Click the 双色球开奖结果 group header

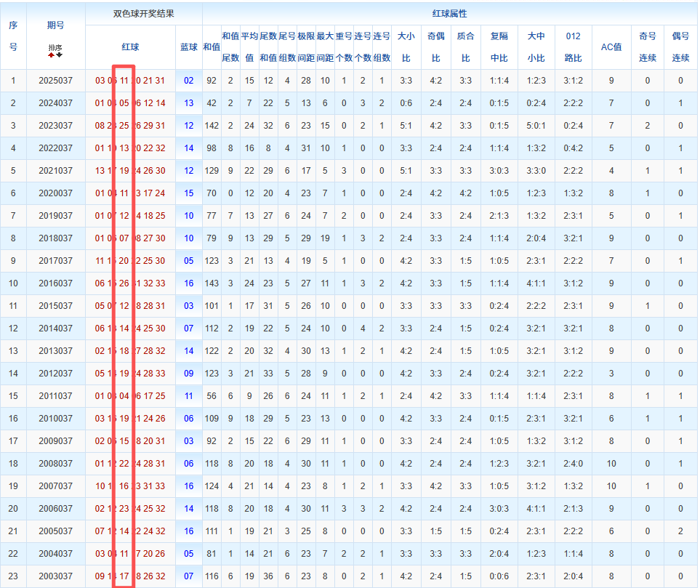point(143,14)
